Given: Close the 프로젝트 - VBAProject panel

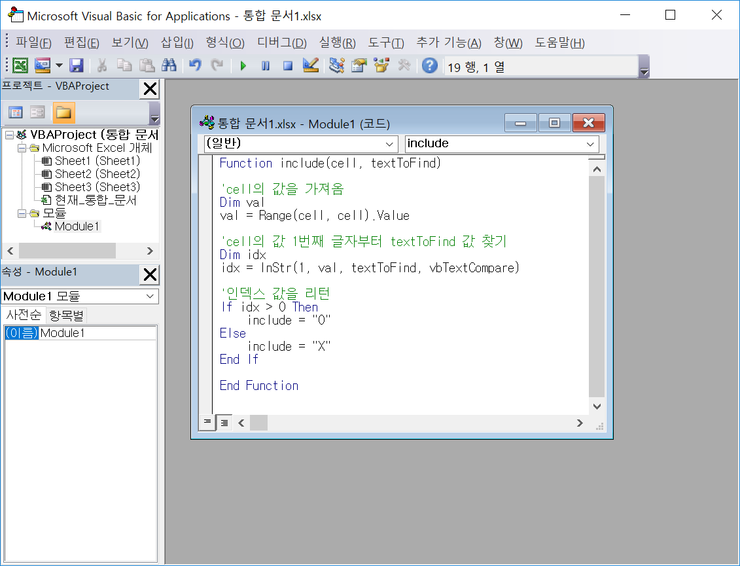Looking at the screenshot, I should (x=150, y=88).
